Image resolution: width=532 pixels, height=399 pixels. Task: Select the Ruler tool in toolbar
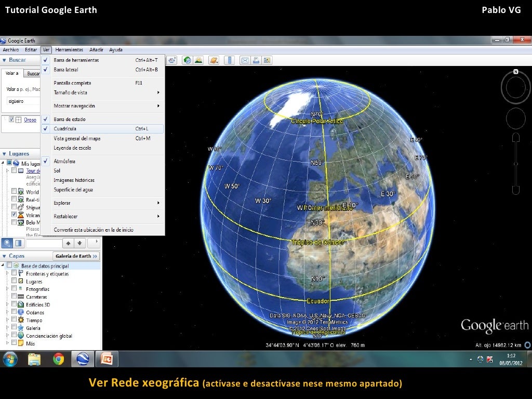click(x=230, y=60)
